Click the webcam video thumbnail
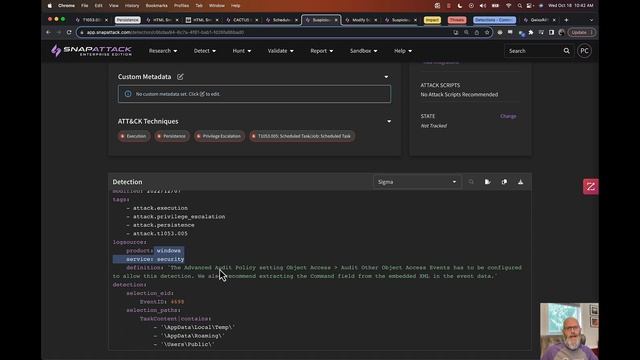The width and height of the screenshot is (640, 360). (569, 331)
